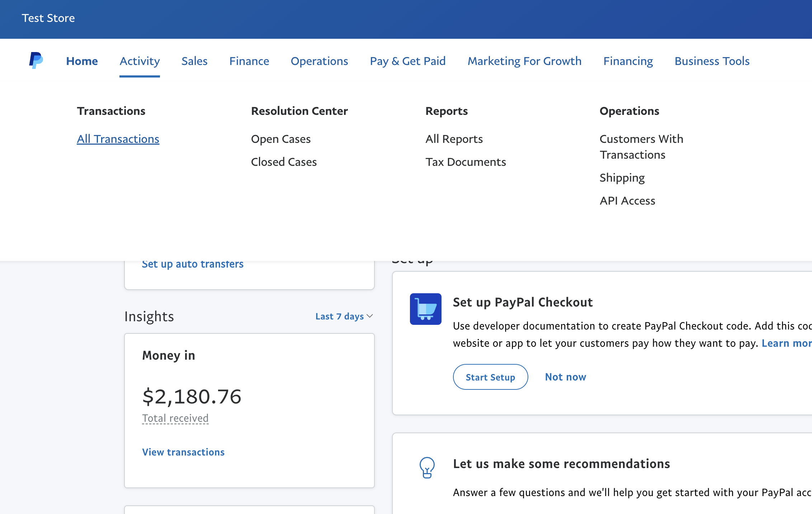The width and height of the screenshot is (812, 514).
Task: Open the API Access option
Action: pyautogui.click(x=627, y=201)
